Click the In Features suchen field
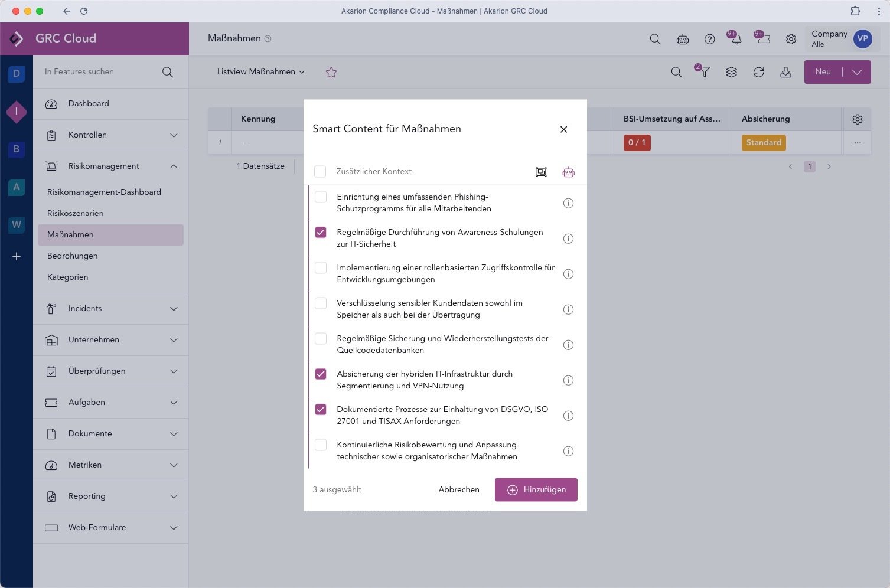890x588 pixels. click(x=100, y=72)
